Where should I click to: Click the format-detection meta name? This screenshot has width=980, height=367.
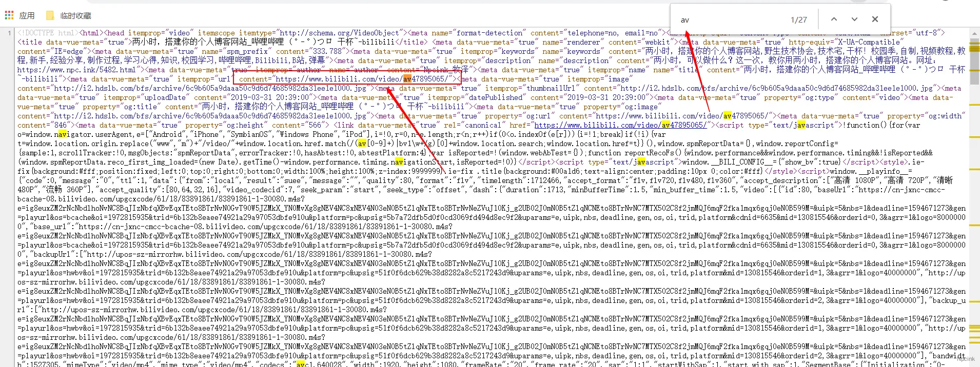[489, 33]
